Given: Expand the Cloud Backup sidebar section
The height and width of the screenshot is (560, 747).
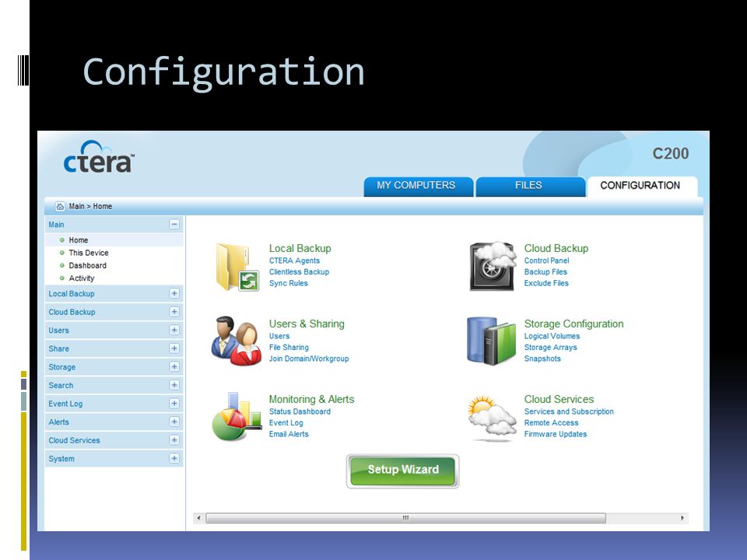Looking at the screenshot, I should click(x=174, y=311).
